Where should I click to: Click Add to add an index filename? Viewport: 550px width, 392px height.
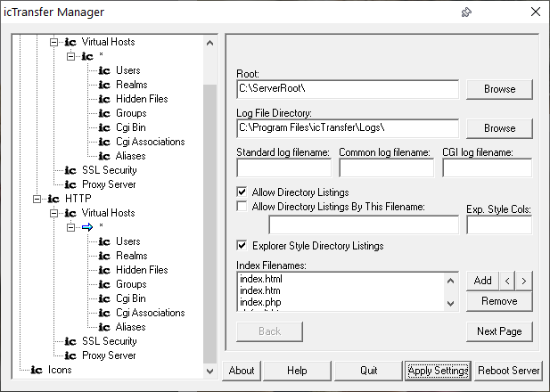point(482,281)
